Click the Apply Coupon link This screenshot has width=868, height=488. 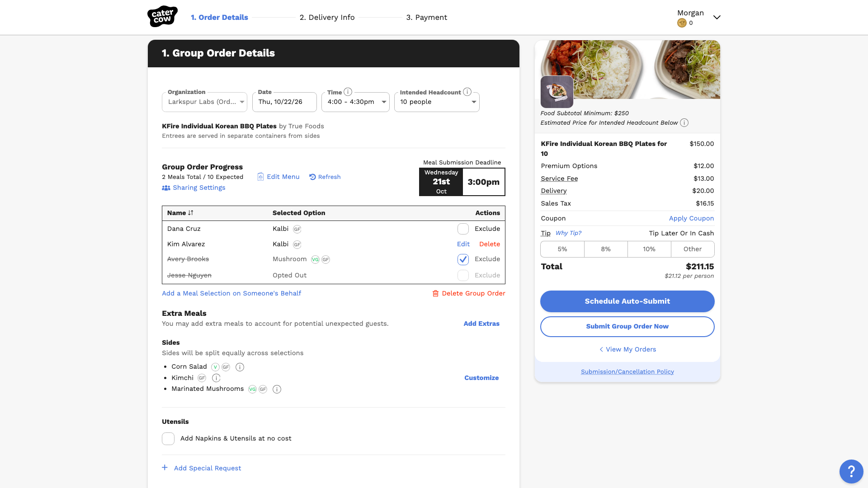pos(691,218)
